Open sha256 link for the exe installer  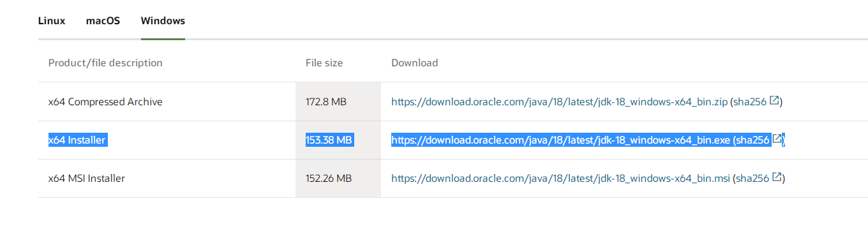point(752,140)
